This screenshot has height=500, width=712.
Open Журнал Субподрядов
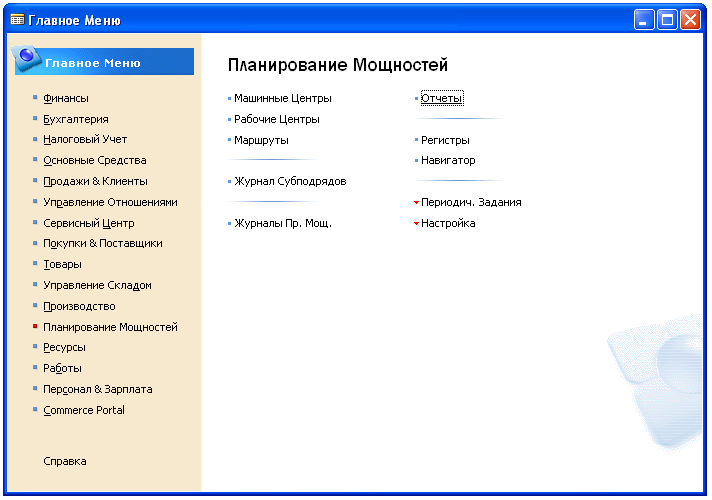[290, 182]
